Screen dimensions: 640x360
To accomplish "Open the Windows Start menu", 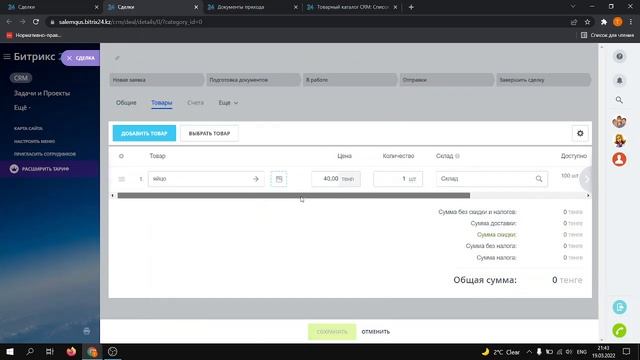I will point(10,351).
